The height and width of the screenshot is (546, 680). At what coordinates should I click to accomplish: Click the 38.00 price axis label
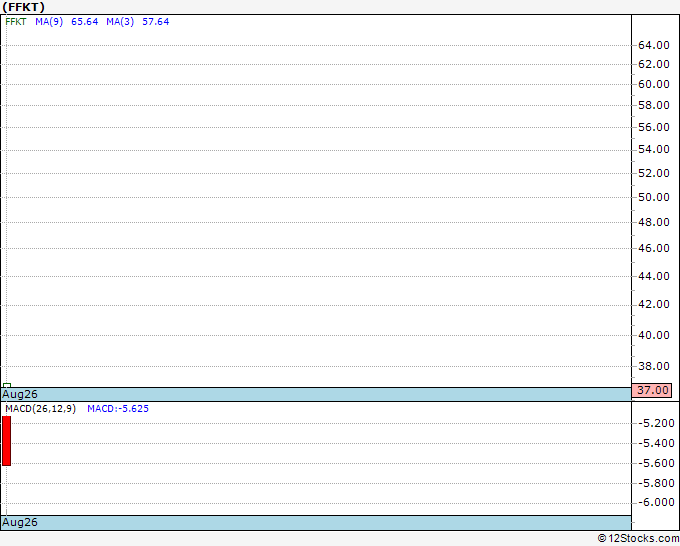(x=654, y=366)
